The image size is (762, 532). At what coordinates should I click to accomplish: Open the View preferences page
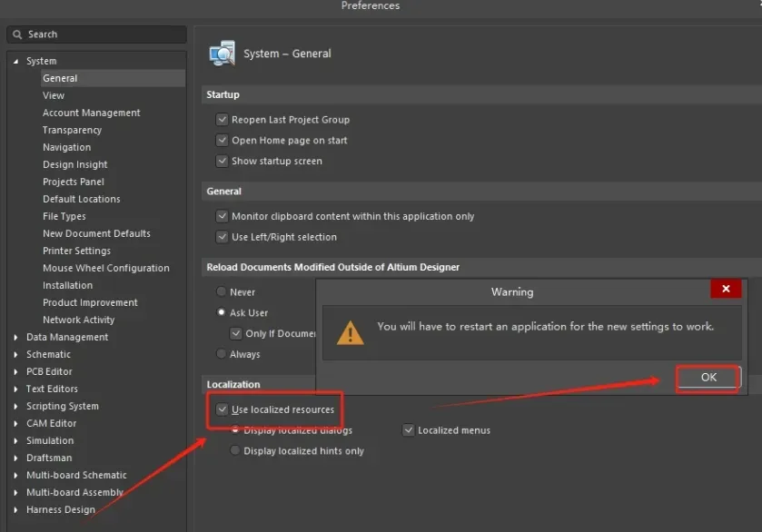pyautogui.click(x=54, y=95)
